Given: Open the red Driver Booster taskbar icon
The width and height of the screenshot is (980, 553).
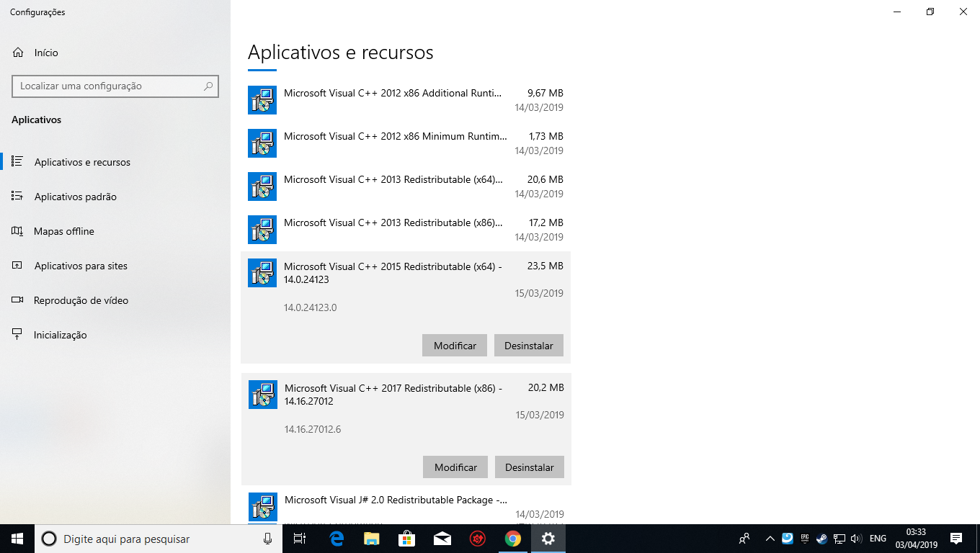Looking at the screenshot, I should pyautogui.click(x=478, y=539).
